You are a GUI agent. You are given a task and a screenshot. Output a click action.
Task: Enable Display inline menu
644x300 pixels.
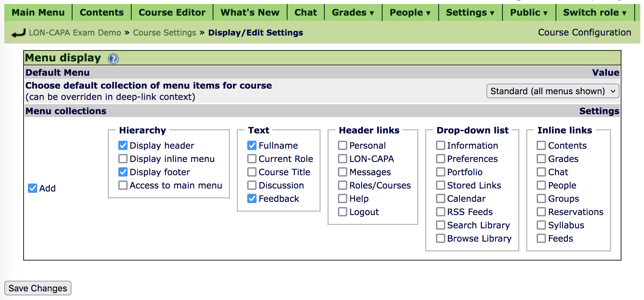pyautogui.click(x=123, y=159)
